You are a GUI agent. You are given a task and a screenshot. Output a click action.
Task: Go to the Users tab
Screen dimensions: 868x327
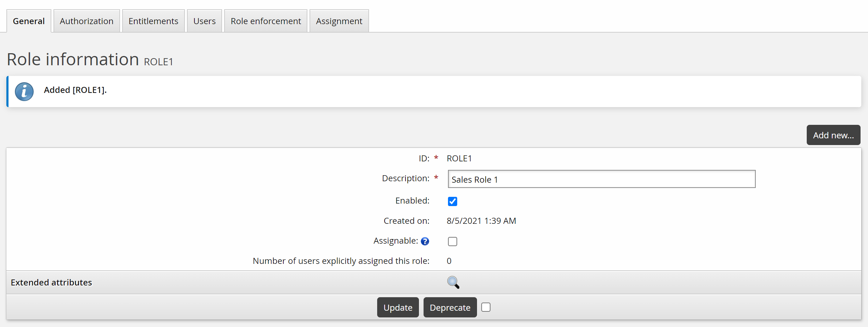coord(204,21)
